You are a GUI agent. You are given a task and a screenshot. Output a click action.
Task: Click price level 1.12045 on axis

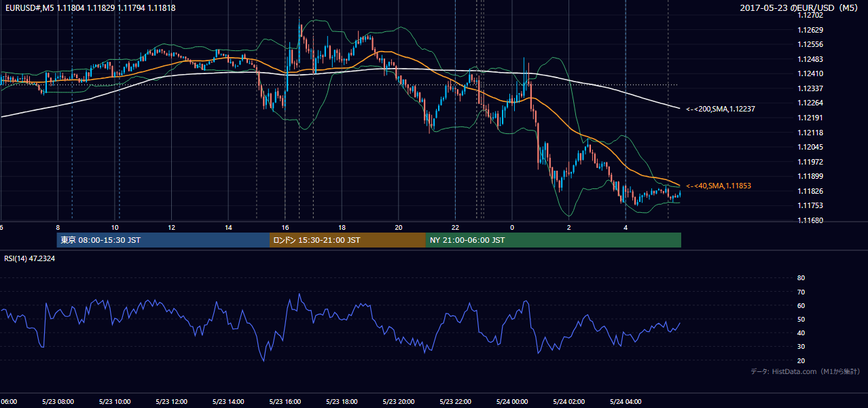[810, 147]
